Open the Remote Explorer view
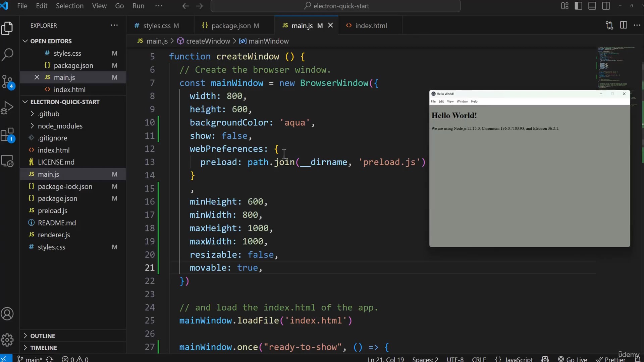The width and height of the screenshot is (644, 362). click(7, 161)
